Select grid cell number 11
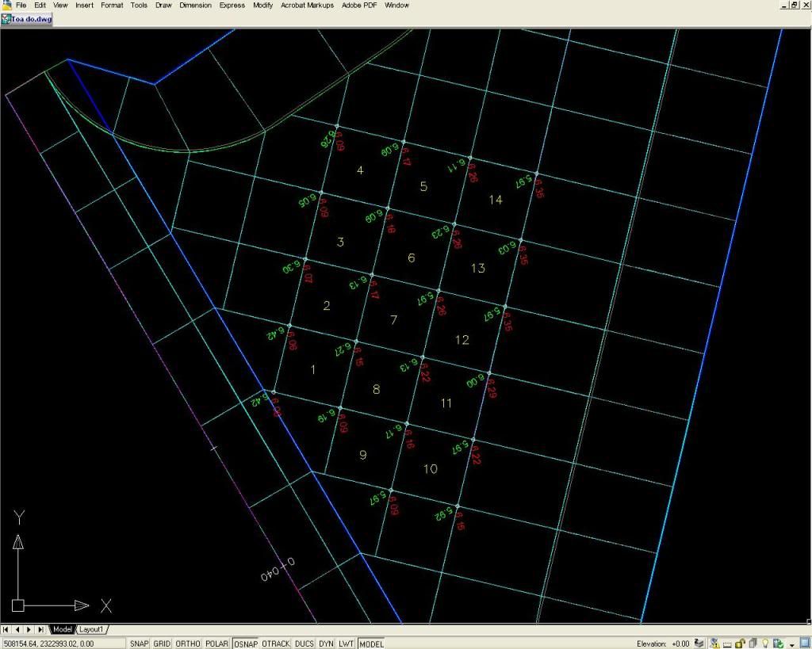812x649 pixels. click(446, 403)
